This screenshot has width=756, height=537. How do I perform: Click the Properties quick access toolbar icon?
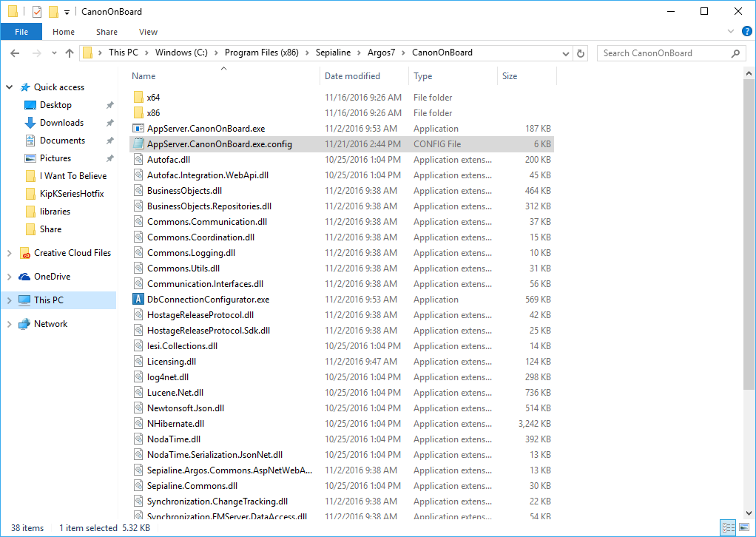pyautogui.click(x=37, y=12)
